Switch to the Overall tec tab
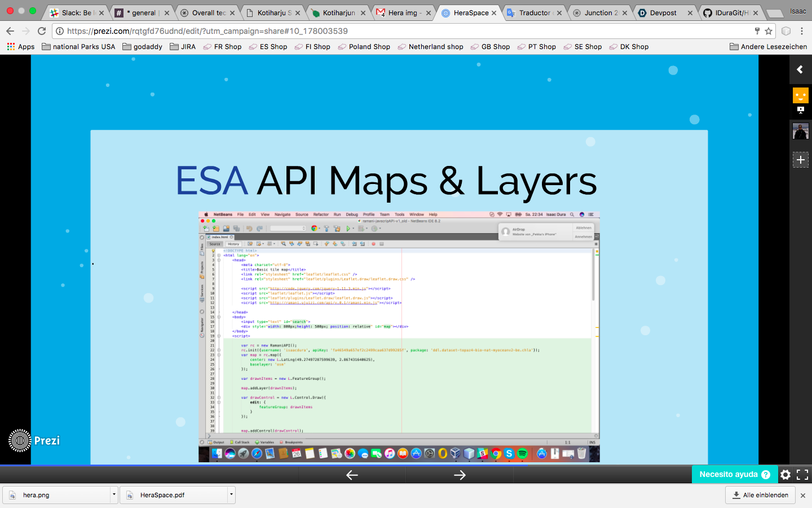Screen dimensions: 812x508 (x=208, y=12)
